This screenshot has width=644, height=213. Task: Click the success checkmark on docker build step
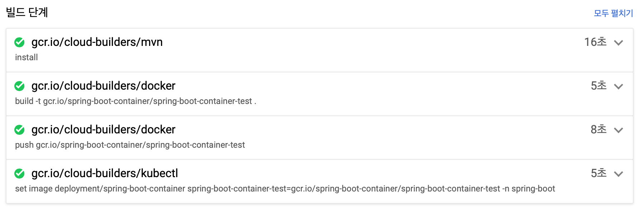[19, 86]
